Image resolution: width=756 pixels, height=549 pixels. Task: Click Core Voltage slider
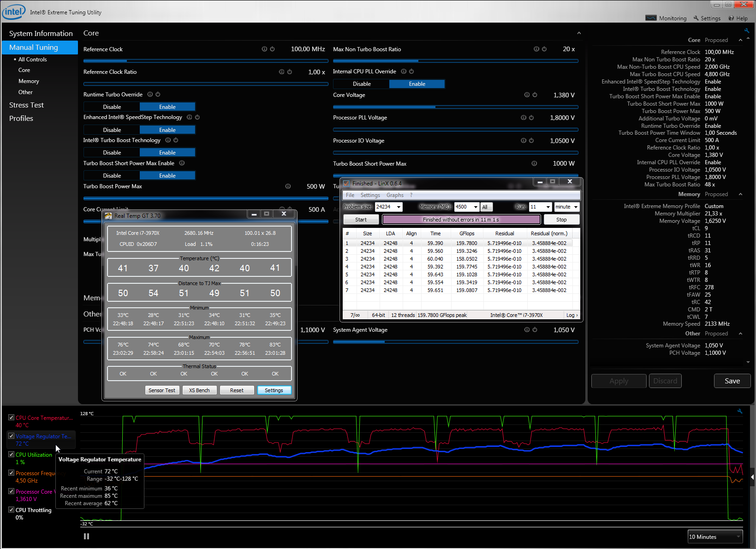(456, 107)
